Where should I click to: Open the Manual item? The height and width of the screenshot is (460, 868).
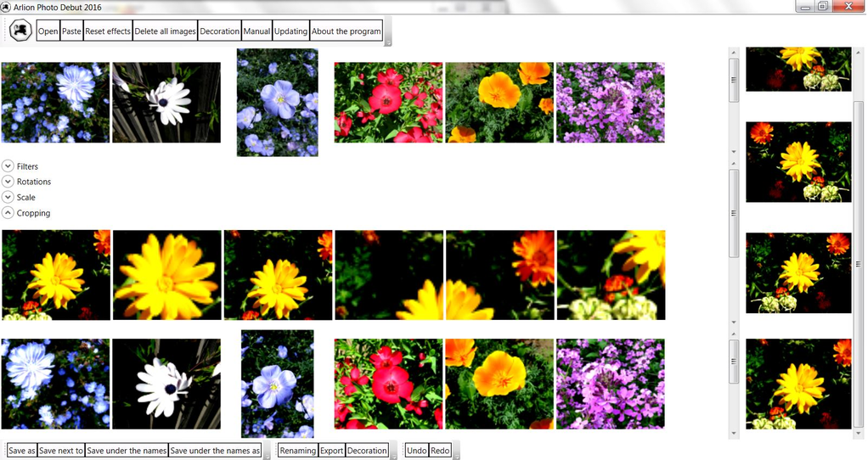coord(256,31)
